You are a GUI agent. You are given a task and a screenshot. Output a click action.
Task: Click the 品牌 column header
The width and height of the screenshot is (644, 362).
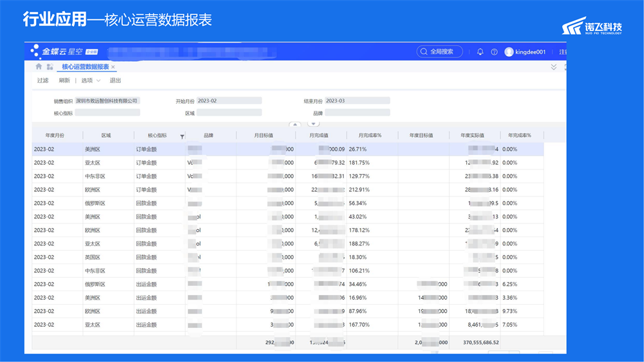tap(208, 135)
